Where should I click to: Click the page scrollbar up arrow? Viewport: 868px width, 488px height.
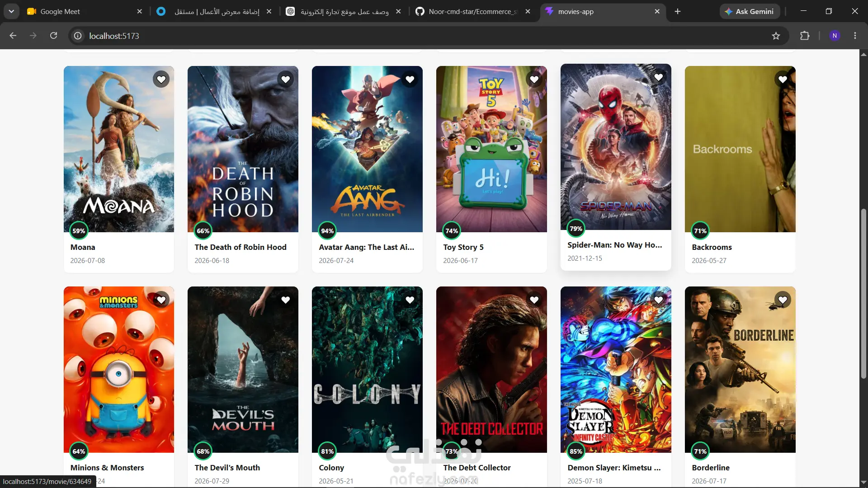pos(863,54)
